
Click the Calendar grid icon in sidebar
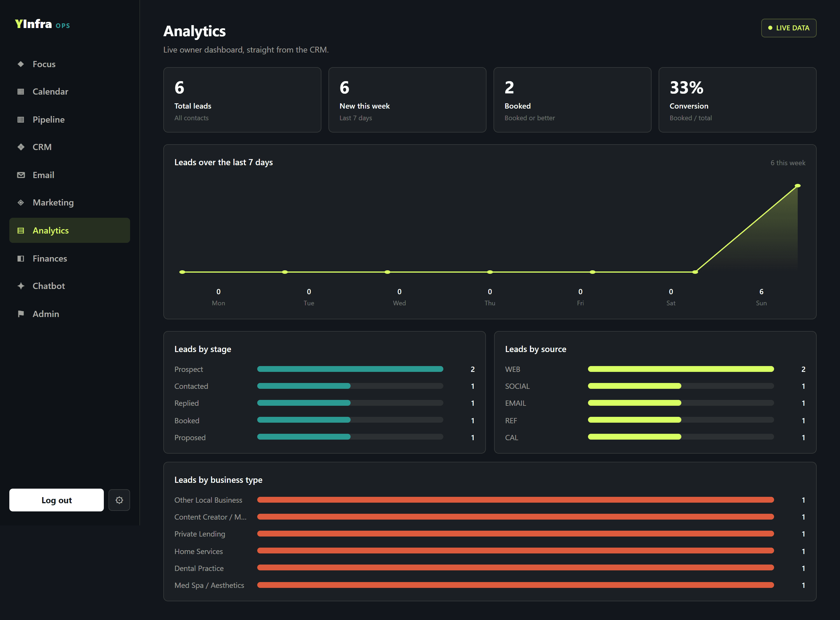pyautogui.click(x=21, y=92)
